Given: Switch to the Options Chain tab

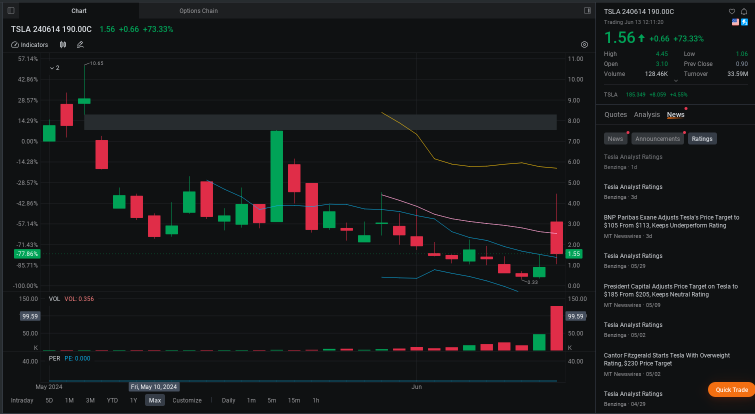Looking at the screenshot, I should point(198,11).
